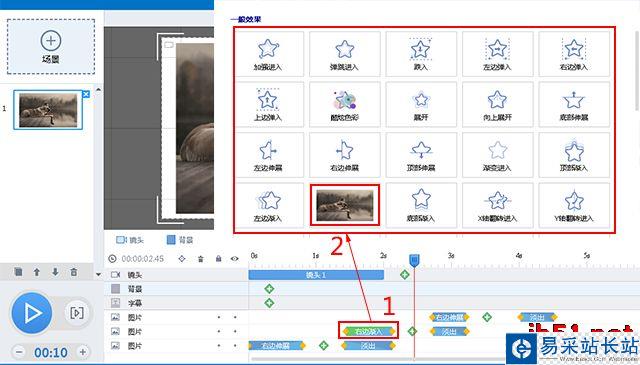
Task: Click the green plus diamond on the 背景 track
Action: coord(269,289)
